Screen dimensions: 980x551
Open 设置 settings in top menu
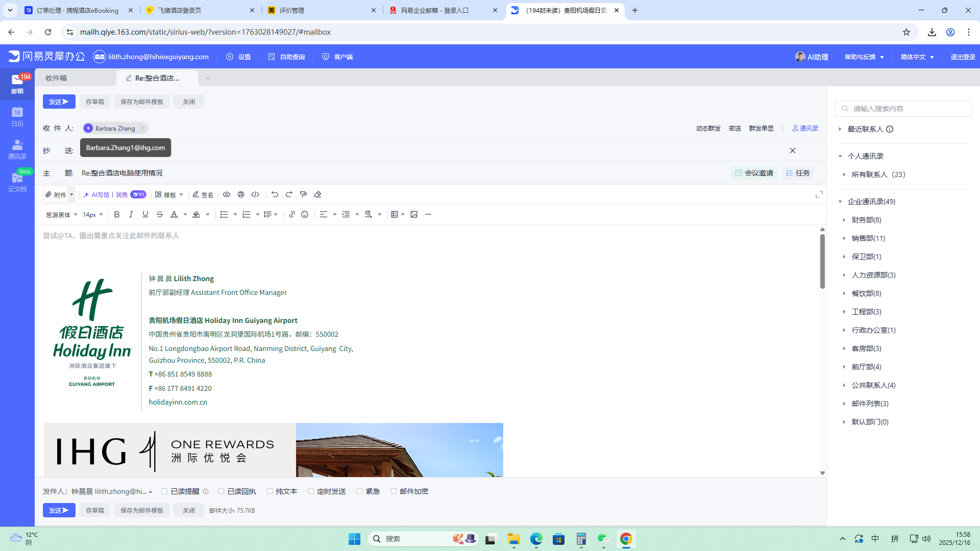[x=239, y=57]
